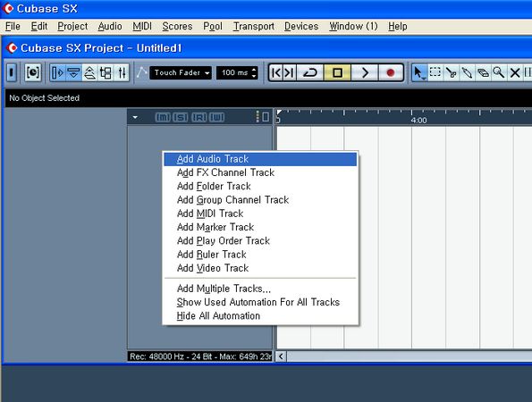Open the File menu
The width and height of the screenshot is (532, 402).
click(x=13, y=27)
